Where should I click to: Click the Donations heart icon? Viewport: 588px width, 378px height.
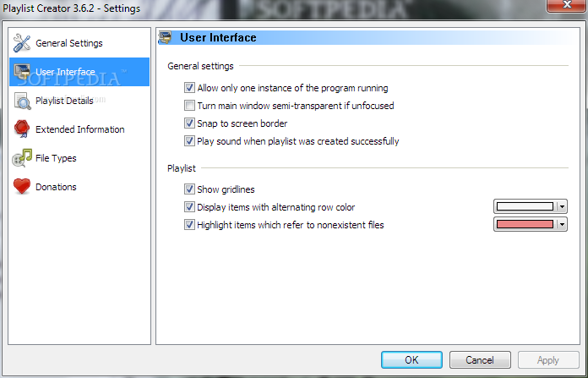pyautogui.click(x=22, y=186)
